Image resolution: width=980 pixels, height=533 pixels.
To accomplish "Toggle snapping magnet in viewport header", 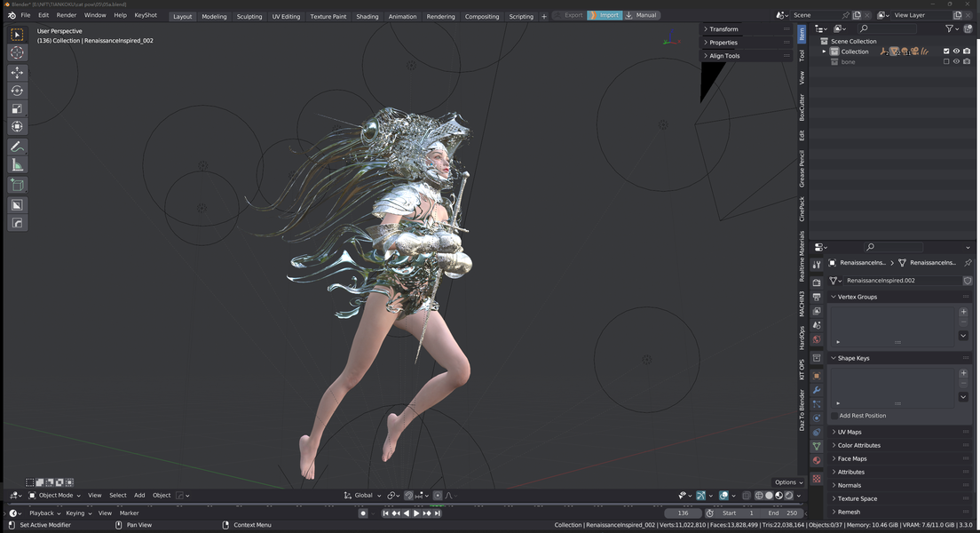I will [408, 496].
